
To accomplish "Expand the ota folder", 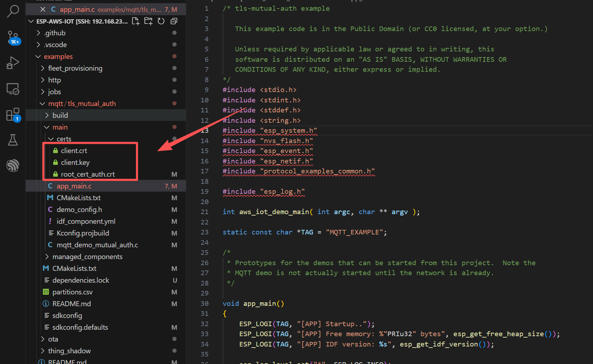I will [x=43, y=339].
